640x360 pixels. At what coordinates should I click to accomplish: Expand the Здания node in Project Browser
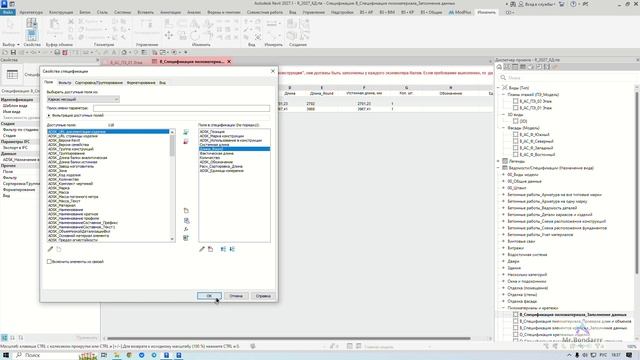point(503,268)
